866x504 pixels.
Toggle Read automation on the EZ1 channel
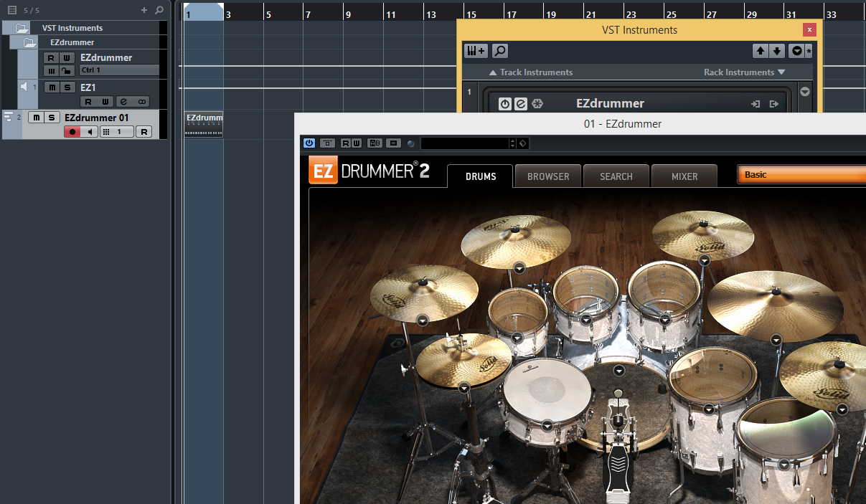tap(88, 102)
